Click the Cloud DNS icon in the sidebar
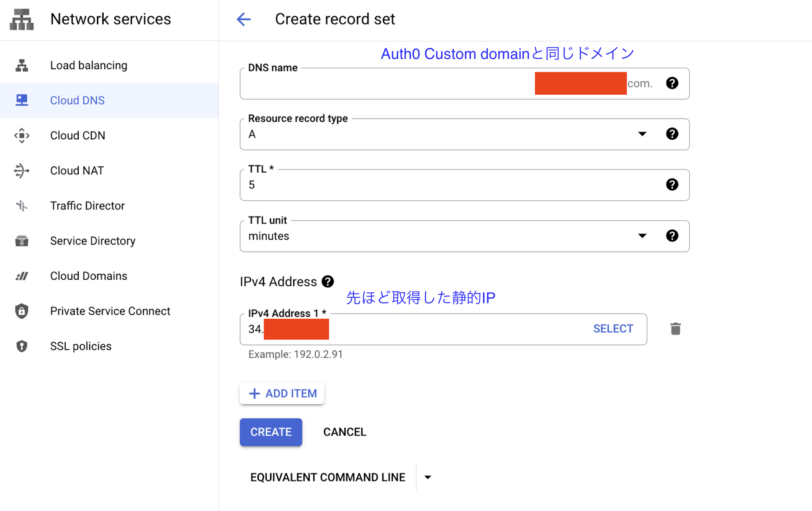Screen dimensions: 812x511 22,100
